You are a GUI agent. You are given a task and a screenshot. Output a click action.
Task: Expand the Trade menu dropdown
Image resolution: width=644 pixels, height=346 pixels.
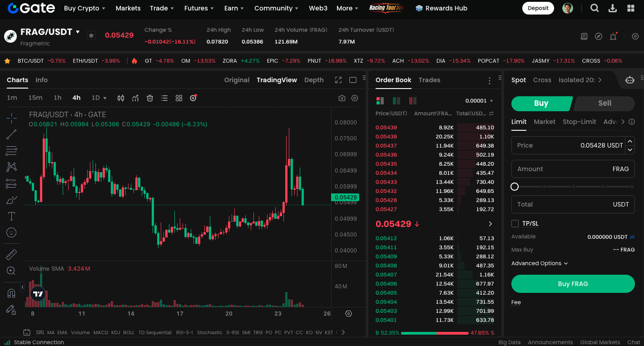(x=162, y=8)
